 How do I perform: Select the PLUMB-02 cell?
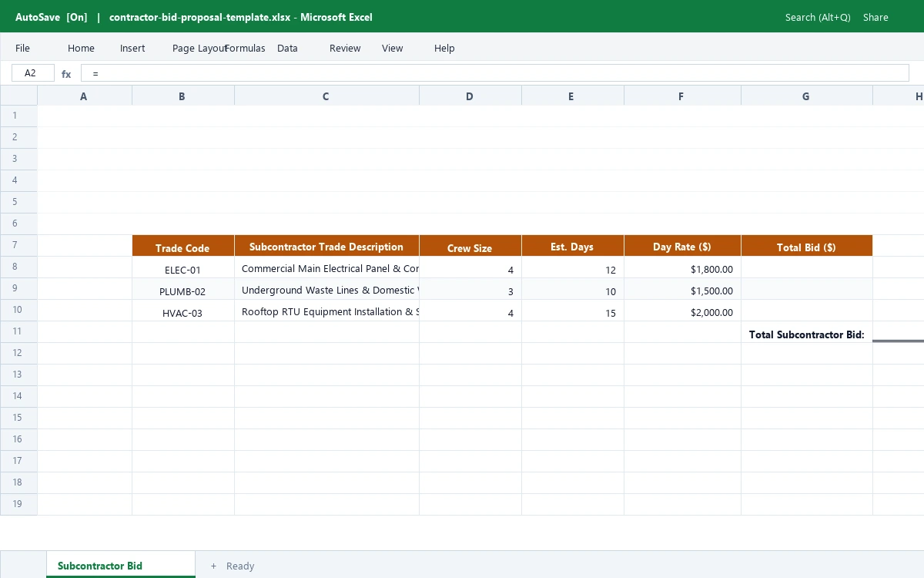point(183,289)
